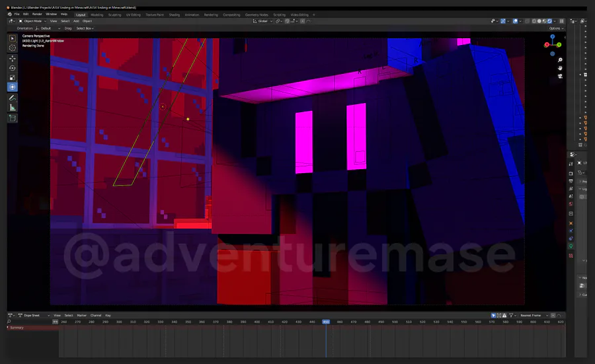The width and height of the screenshot is (595, 364).
Task: Open the Select Box drag dropdown
Action: [85, 28]
